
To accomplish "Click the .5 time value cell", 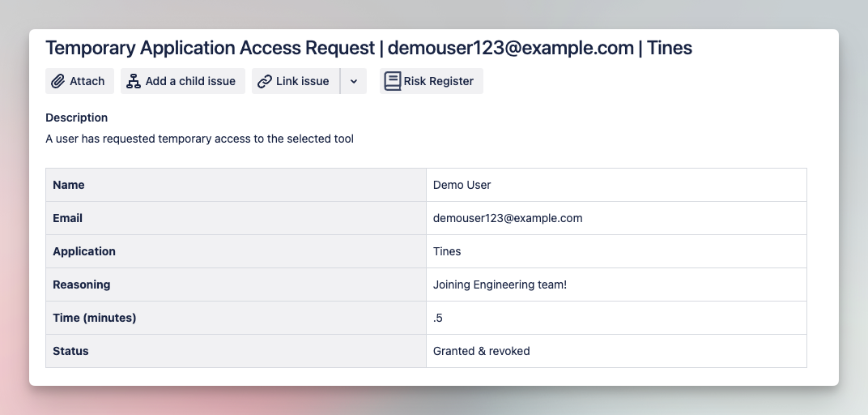I will tap(616, 318).
